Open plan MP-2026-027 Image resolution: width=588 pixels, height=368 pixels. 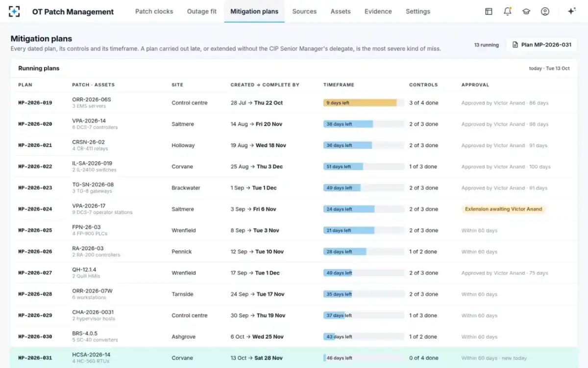point(35,273)
